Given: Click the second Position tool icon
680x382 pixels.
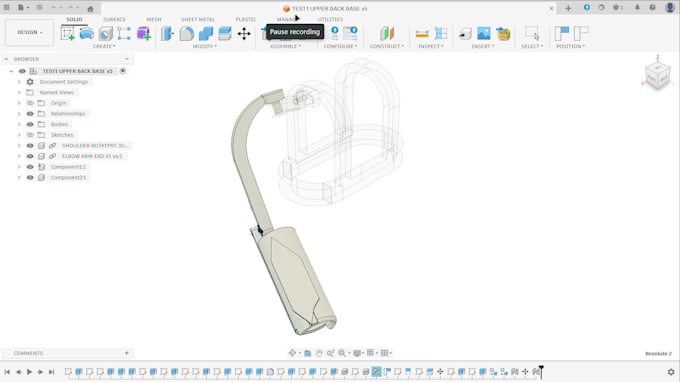Looking at the screenshot, I should 581,33.
